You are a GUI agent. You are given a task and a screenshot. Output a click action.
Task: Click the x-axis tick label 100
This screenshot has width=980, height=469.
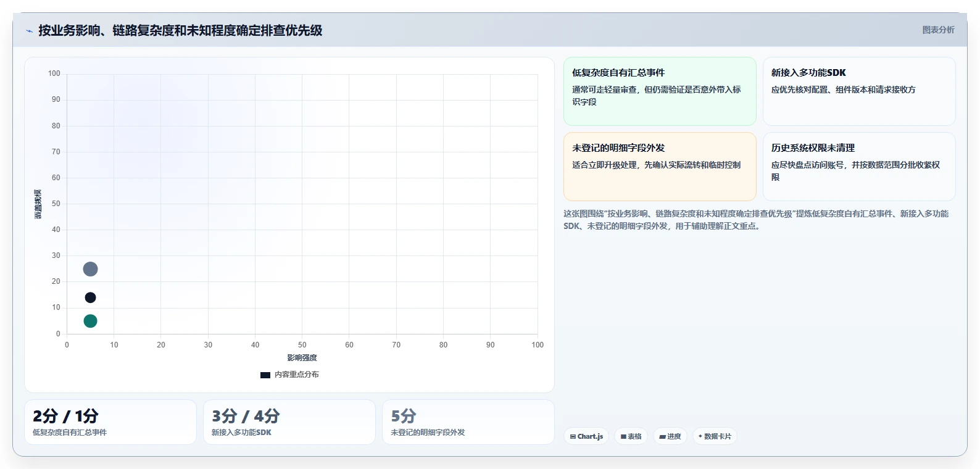(538, 345)
